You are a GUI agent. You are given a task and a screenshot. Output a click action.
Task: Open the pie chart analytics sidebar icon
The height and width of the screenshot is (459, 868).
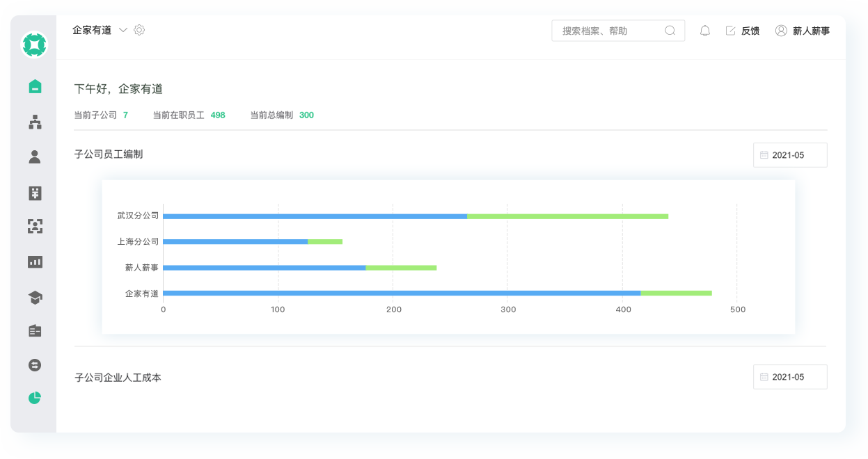point(35,398)
